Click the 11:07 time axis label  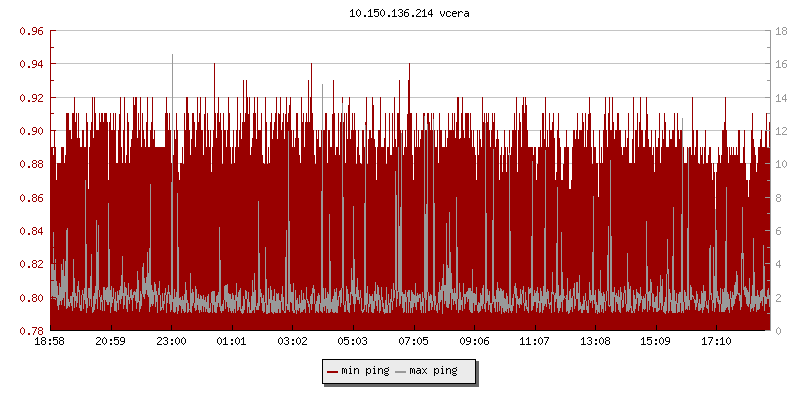coord(535,342)
